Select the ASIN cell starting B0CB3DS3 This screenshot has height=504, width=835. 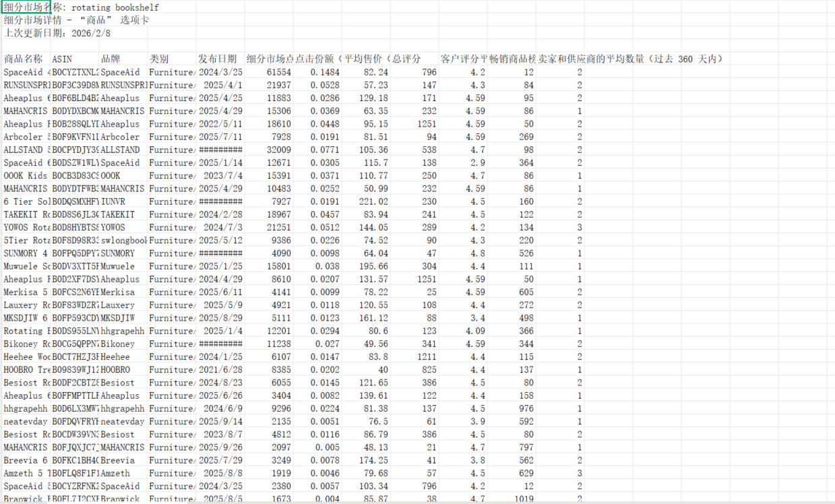click(75, 175)
